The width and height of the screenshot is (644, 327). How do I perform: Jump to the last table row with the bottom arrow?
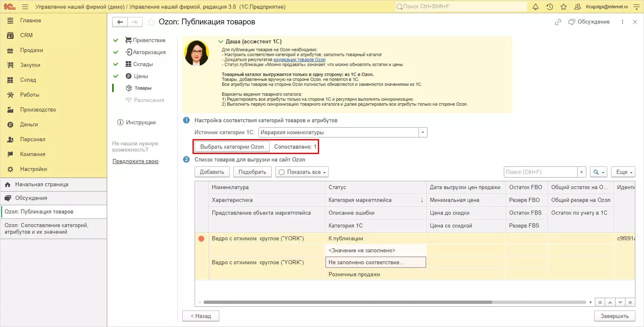pyautogui.click(x=630, y=302)
